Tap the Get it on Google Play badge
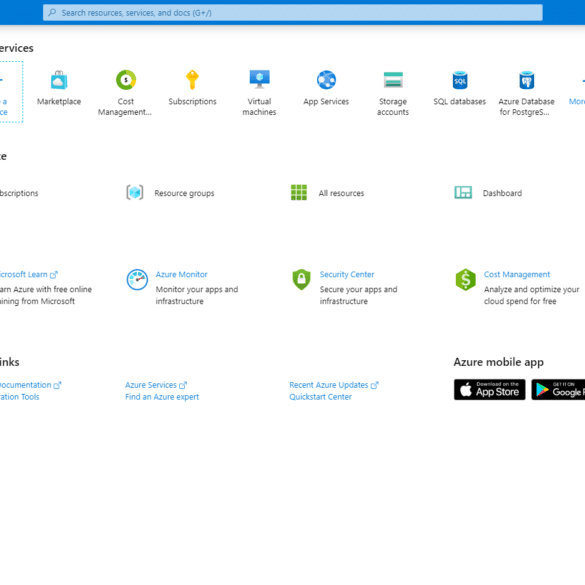The width and height of the screenshot is (585, 585). click(558, 390)
